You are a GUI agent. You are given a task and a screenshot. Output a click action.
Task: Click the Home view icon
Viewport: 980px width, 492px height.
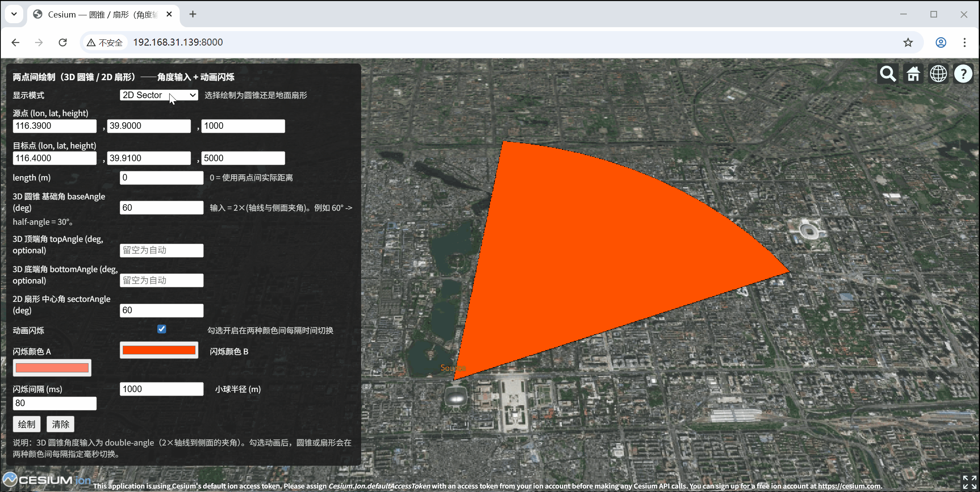coord(913,74)
